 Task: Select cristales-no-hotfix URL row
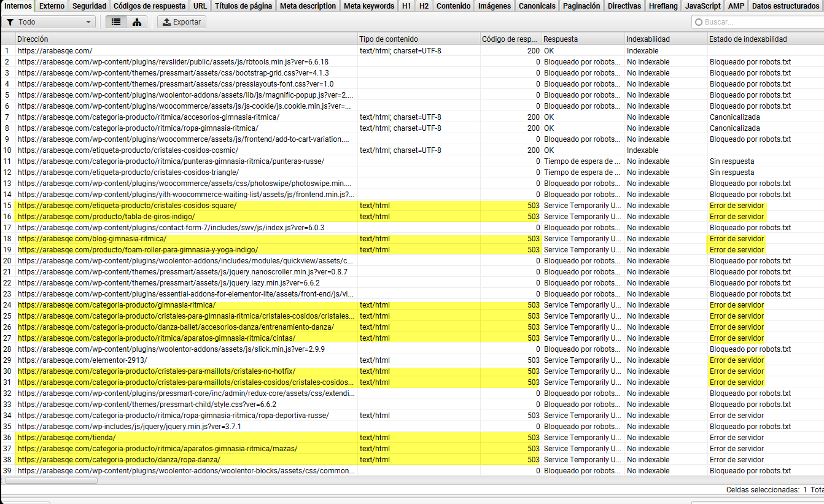[157, 371]
